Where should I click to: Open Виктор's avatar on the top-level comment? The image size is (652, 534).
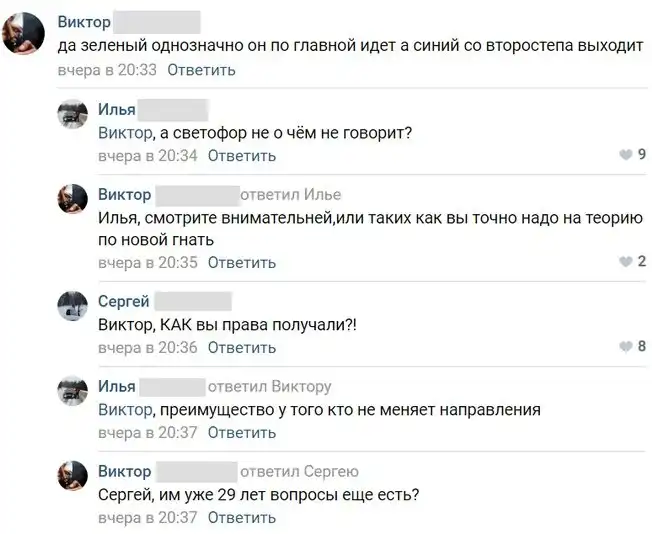pyautogui.click(x=22, y=34)
